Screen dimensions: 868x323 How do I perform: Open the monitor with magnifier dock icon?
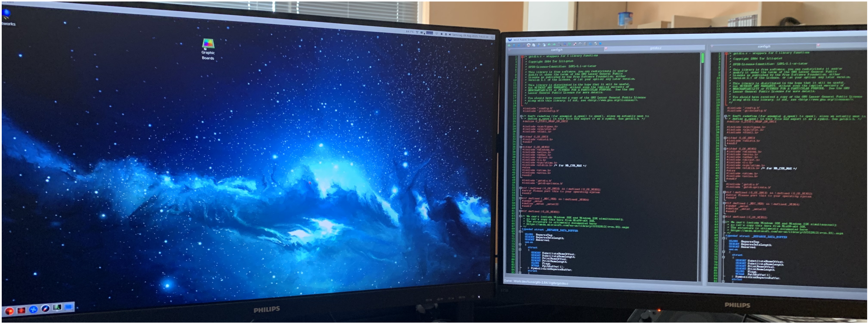point(57,308)
